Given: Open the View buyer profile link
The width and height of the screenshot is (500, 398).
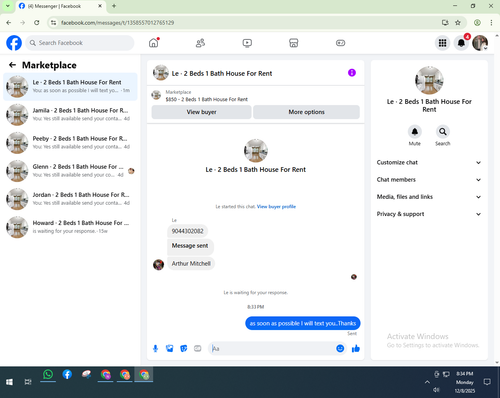Looking at the screenshot, I should tap(276, 207).
